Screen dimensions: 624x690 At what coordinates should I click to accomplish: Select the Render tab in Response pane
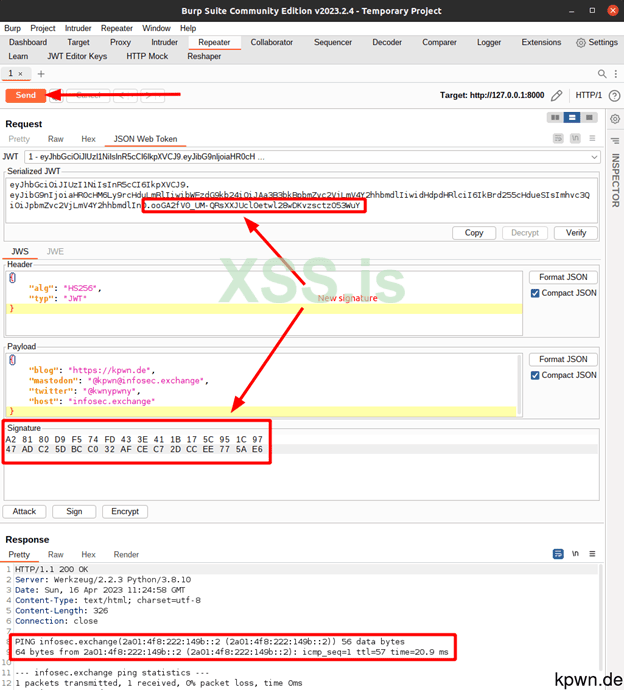126,554
